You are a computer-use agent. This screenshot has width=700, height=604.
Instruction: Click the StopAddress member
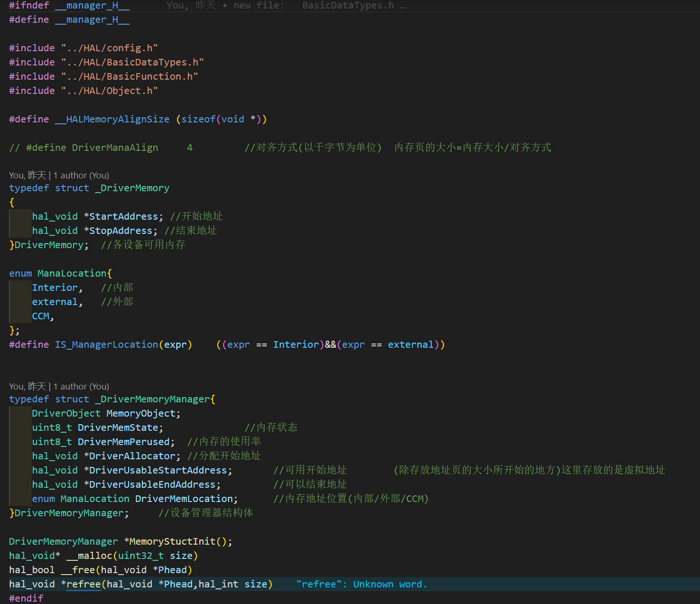click(x=121, y=231)
